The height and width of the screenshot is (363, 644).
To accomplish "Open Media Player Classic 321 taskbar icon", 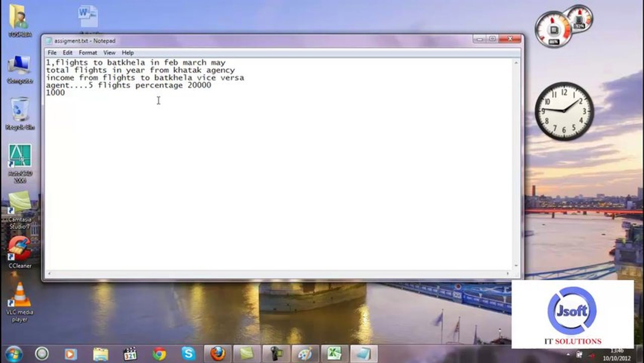I will click(130, 354).
